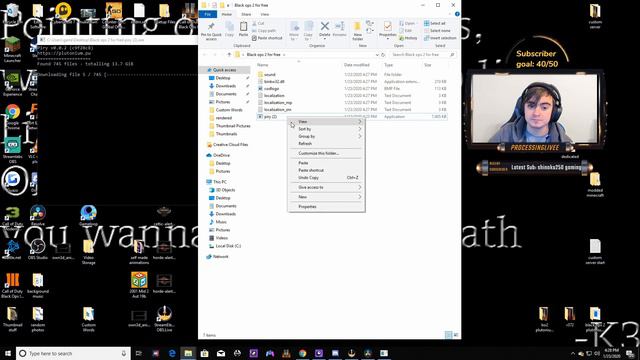
Task: Select the piry application file
Action: [352, 117]
